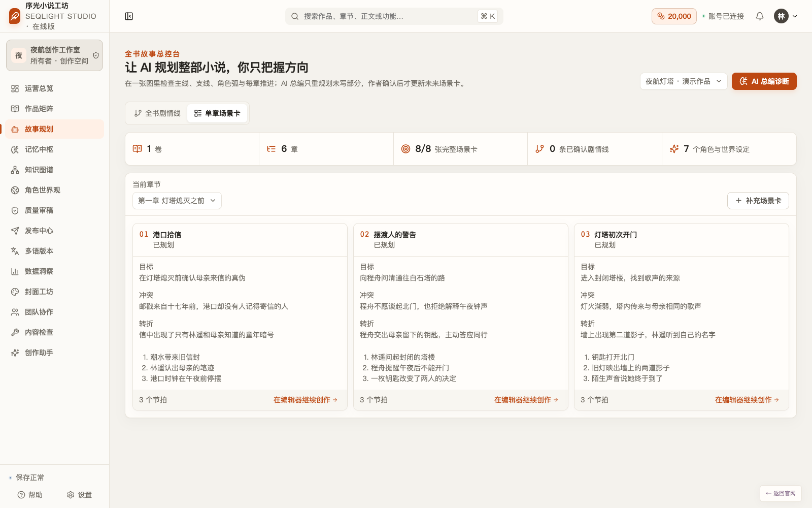This screenshot has width=812, height=508.
Task: Open 质量审稿 in sidebar
Action: coord(55,210)
